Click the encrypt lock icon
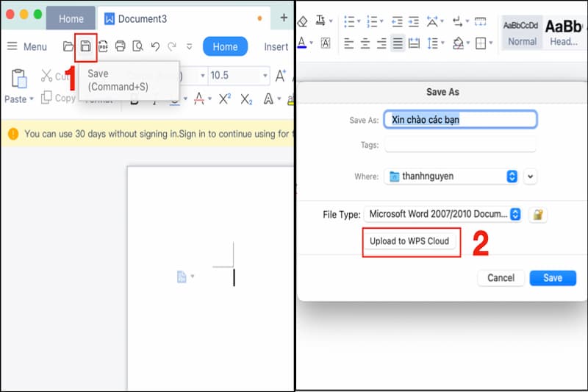The width and height of the screenshot is (588, 392). click(x=538, y=215)
